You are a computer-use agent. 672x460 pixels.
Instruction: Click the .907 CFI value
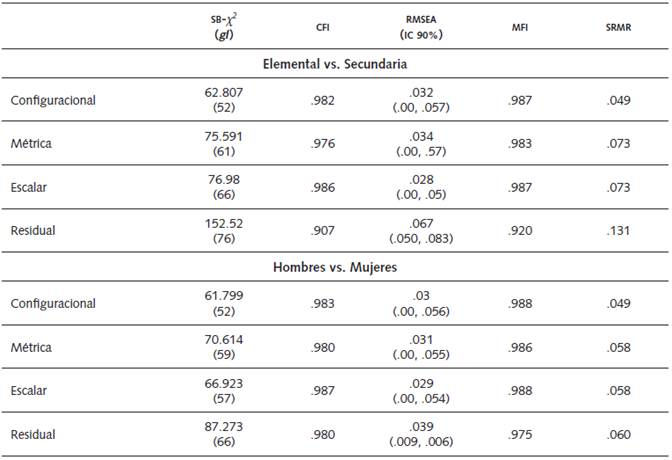click(322, 230)
